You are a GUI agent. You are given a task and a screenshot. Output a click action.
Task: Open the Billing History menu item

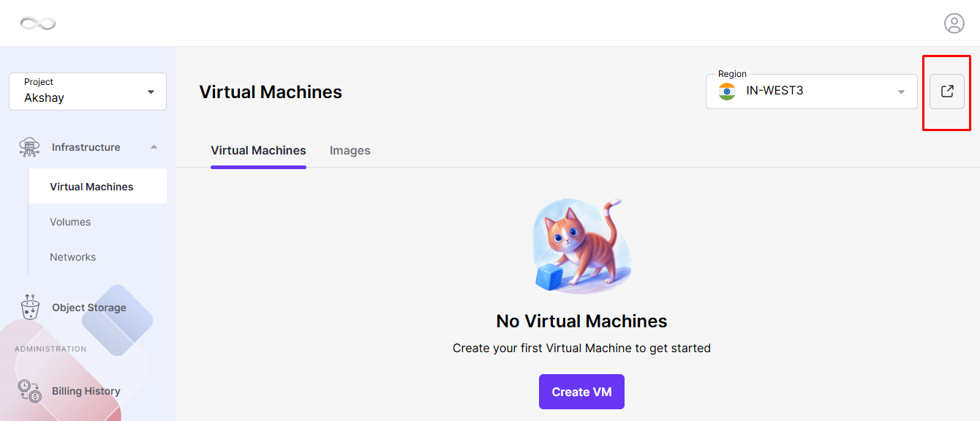(x=88, y=391)
